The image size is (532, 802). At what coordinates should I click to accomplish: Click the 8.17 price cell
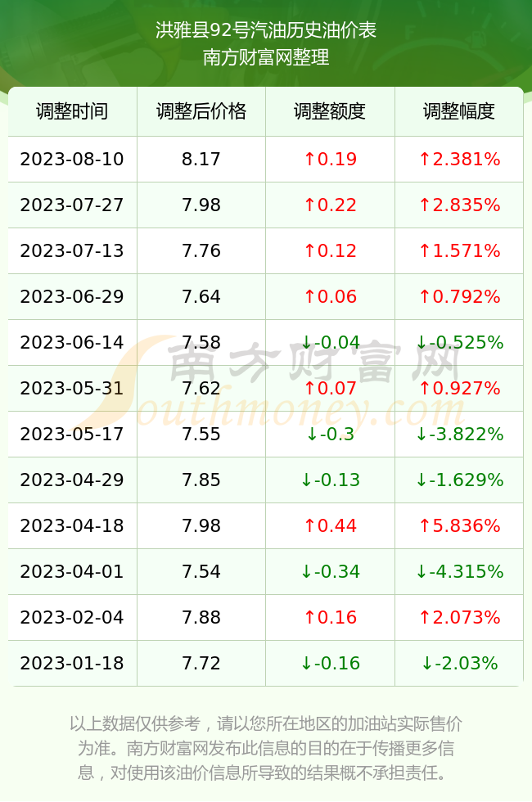coord(201,159)
